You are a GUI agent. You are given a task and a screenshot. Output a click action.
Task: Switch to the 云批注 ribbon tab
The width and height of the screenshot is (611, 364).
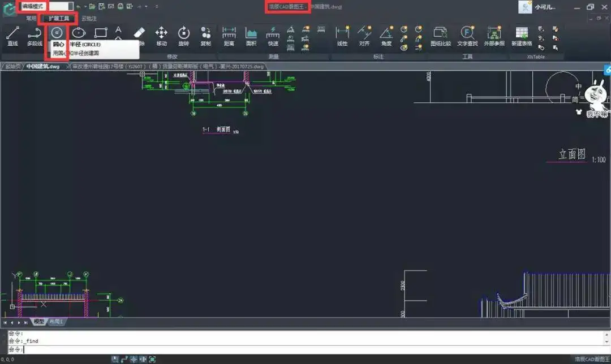89,18
